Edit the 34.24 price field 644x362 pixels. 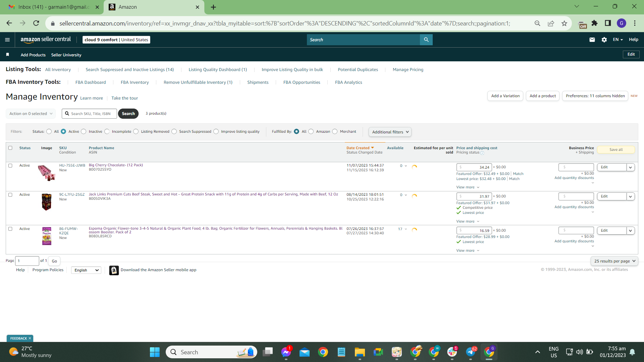(474, 167)
